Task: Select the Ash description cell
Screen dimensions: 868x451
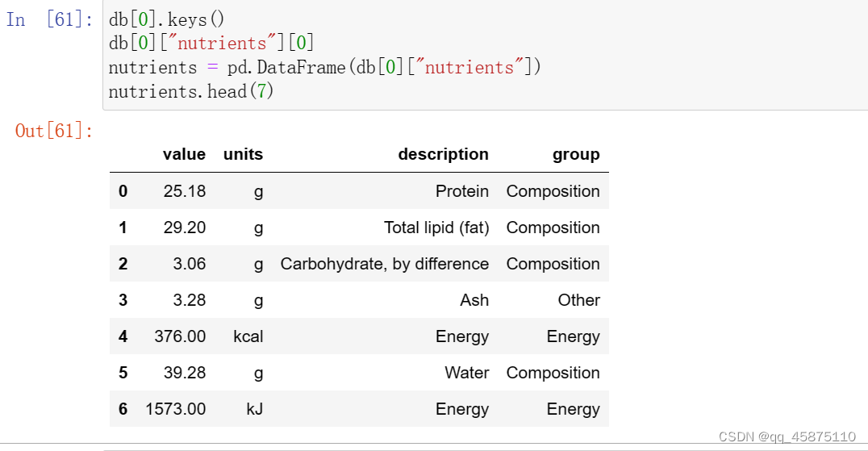Action: (x=474, y=300)
